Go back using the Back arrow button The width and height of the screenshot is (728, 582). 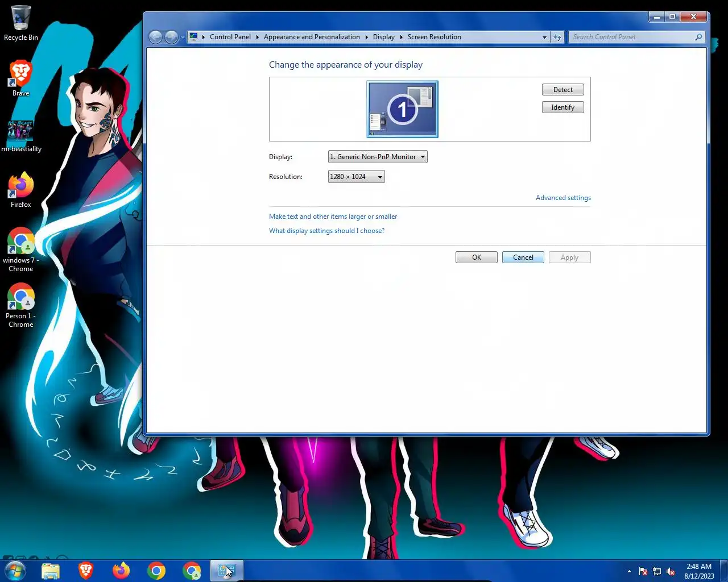155,37
